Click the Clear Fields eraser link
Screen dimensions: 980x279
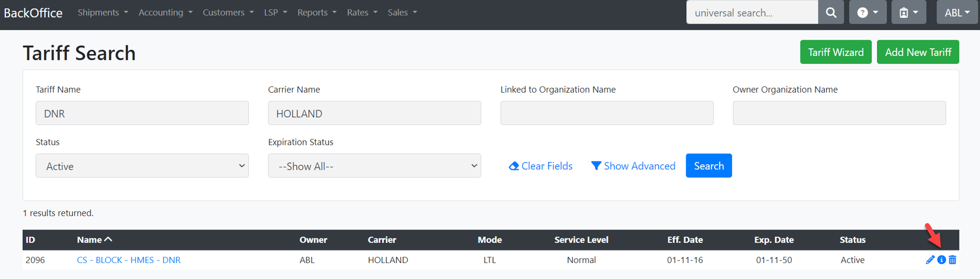click(540, 166)
